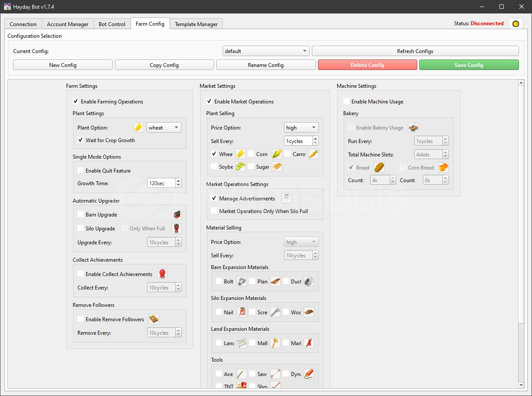Image resolution: width=532 pixels, height=396 pixels.
Task: Enable the Machine Usage checkbox
Action: pos(346,102)
